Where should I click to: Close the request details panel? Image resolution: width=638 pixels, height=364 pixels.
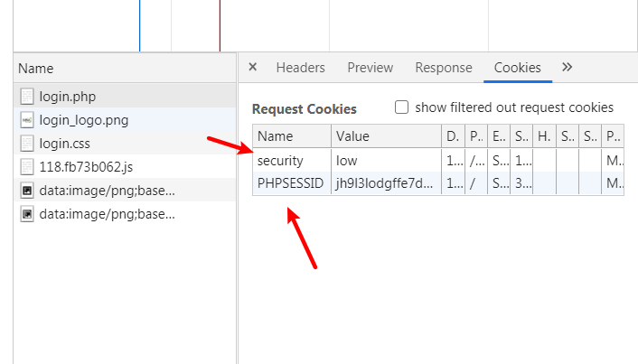(x=253, y=67)
